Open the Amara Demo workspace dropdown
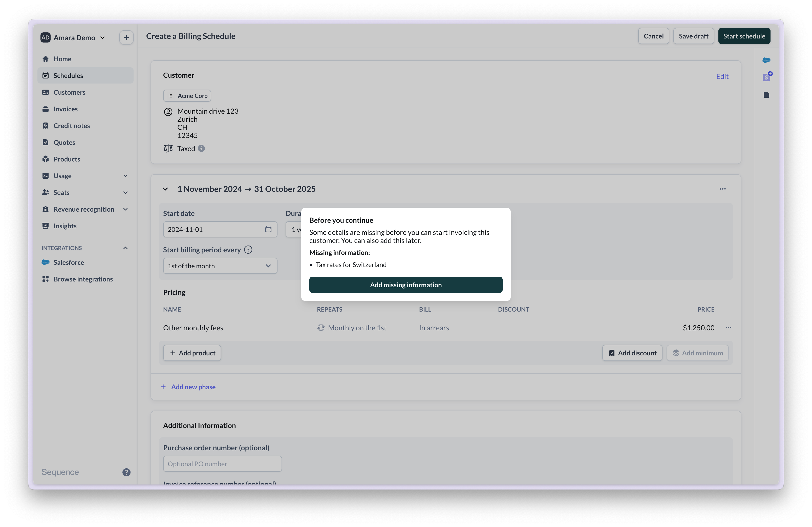Image resolution: width=812 pixels, height=527 pixels. pyautogui.click(x=102, y=37)
